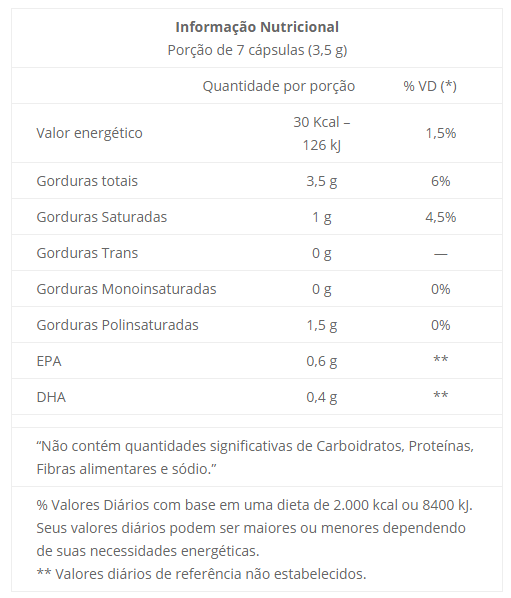Click the 1,5% energy daily value
511x598 pixels.
441,133
